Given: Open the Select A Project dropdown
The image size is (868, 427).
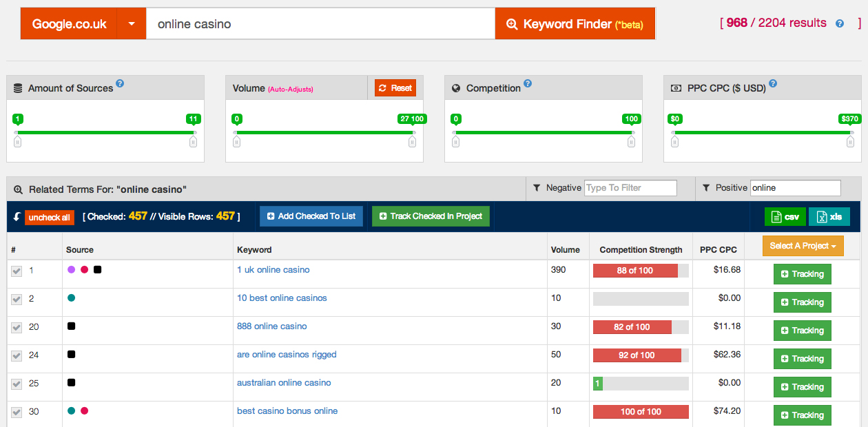Looking at the screenshot, I should point(803,246).
